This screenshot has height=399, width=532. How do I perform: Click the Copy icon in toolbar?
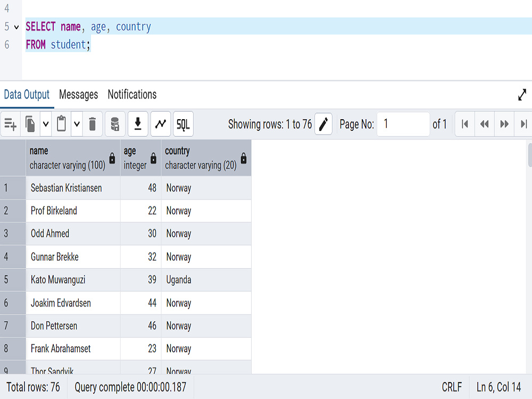pos(30,124)
